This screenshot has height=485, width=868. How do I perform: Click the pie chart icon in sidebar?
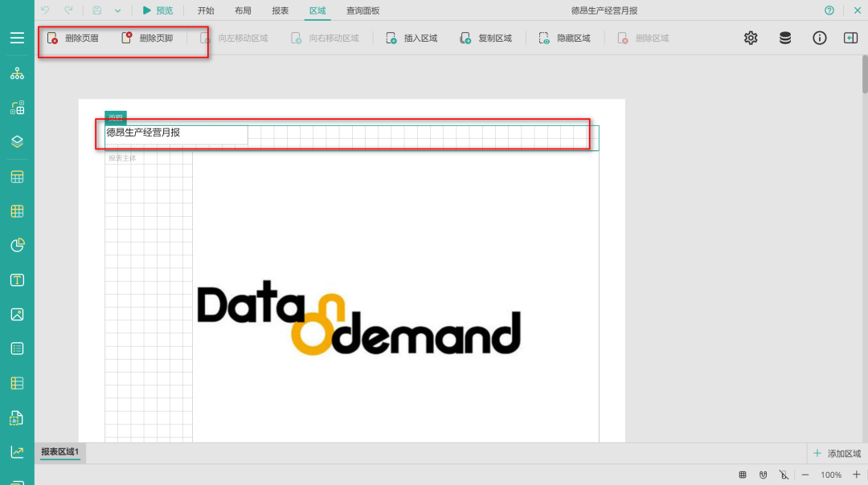coord(17,246)
